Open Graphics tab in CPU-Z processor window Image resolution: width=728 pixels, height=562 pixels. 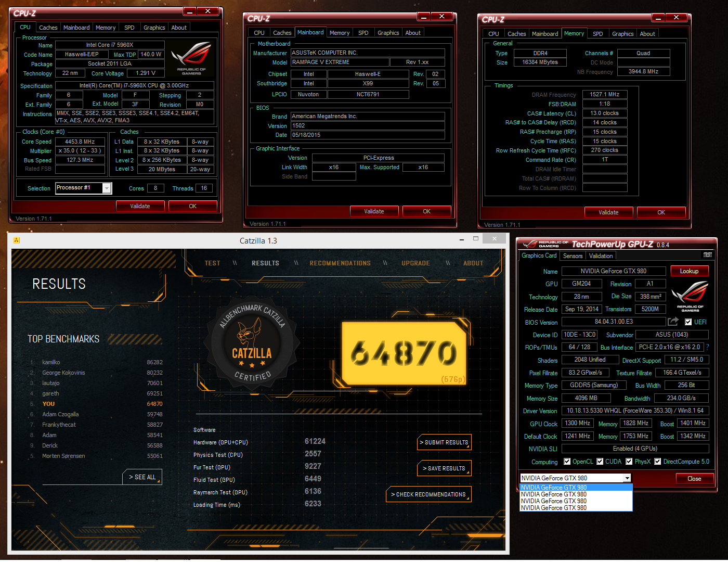point(154,28)
